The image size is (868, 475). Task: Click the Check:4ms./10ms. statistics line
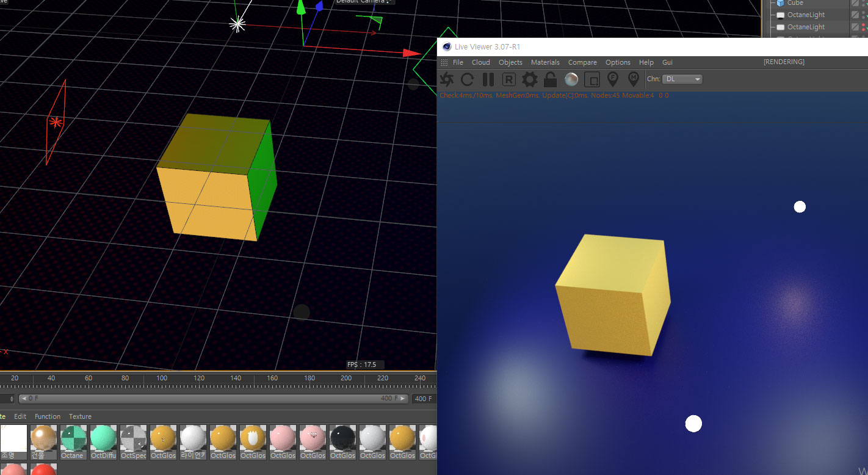tap(554, 95)
